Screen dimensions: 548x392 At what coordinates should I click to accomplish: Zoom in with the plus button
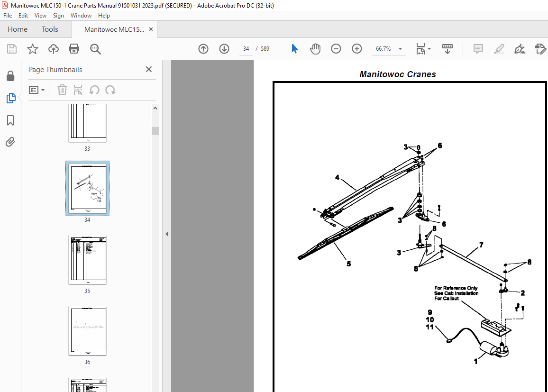click(356, 49)
